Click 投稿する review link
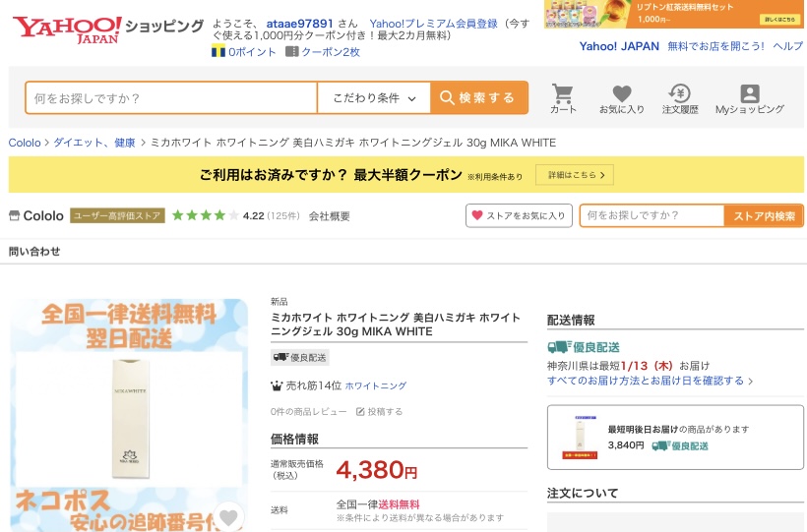Screen dimensions: 807x532 tap(385, 412)
